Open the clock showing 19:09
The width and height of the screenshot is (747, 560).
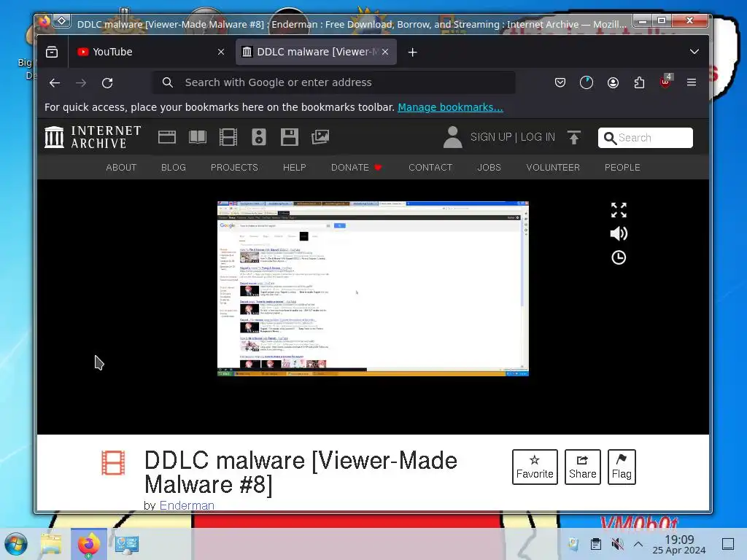[x=679, y=544]
